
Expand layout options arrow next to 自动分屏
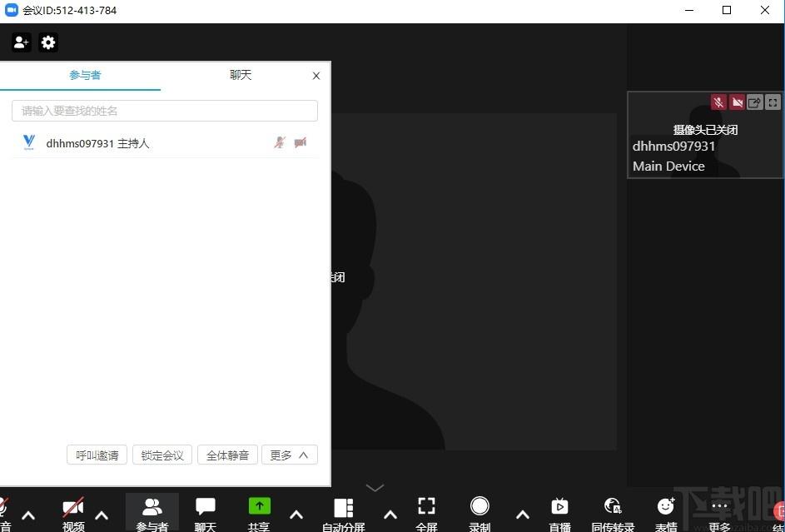click(390, 515)
